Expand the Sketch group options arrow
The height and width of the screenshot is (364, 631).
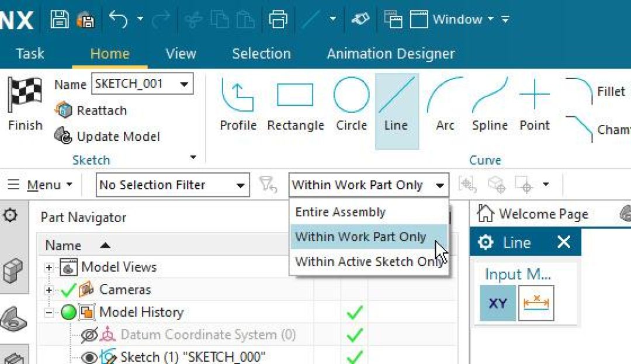(193, 157)
